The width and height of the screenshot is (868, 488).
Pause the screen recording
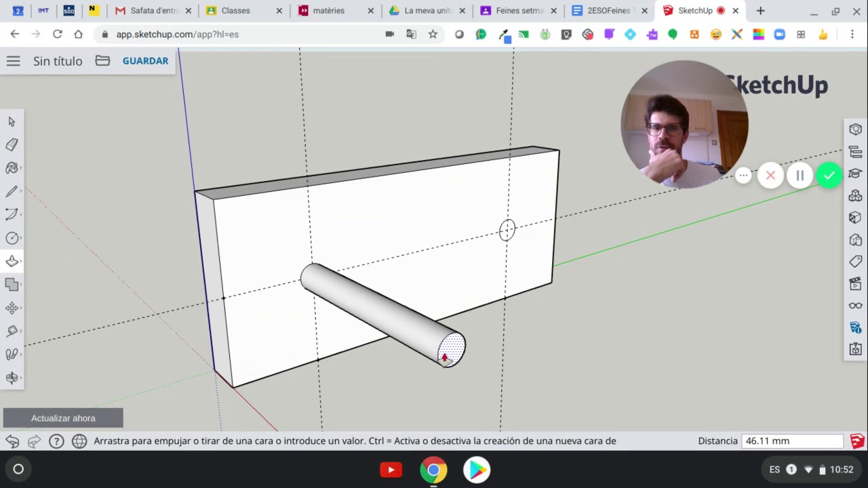800,176
